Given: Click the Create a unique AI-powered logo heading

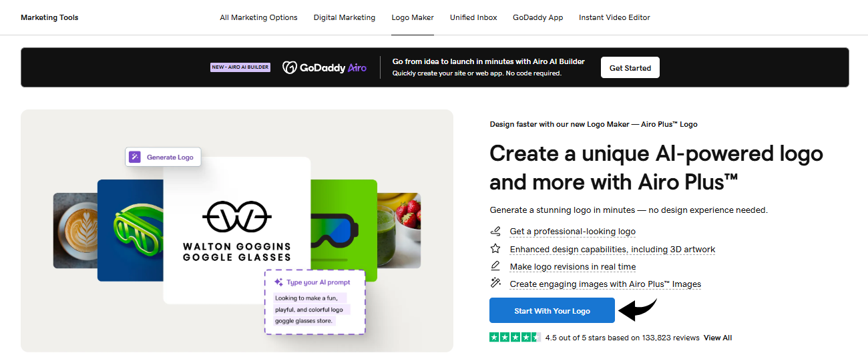Looking at the screenshot, I should tap(656, 167).
